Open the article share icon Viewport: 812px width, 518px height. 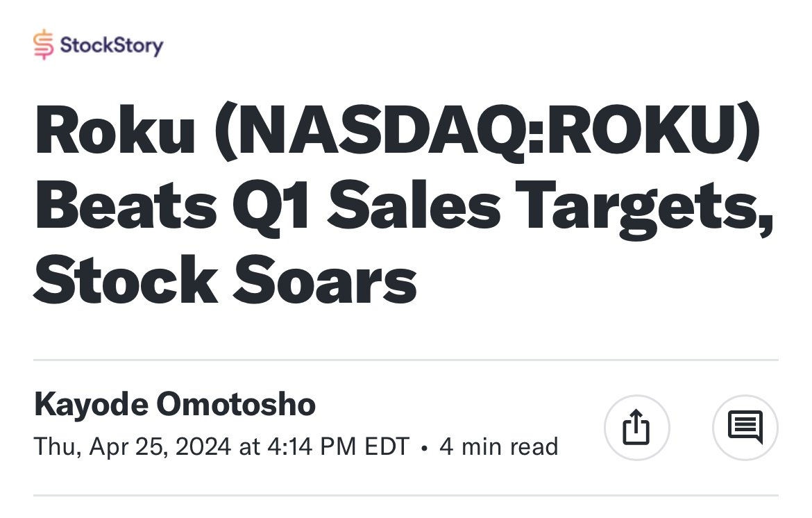coord(636,427)
